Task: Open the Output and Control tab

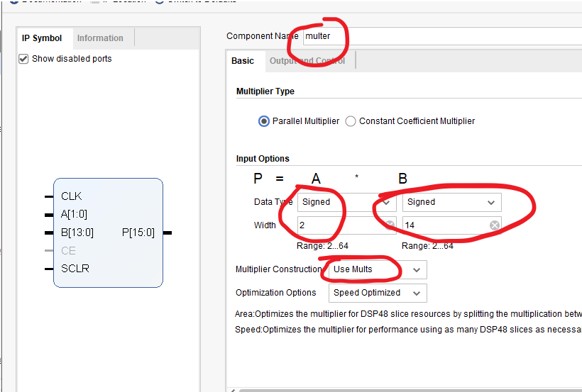Action: [307, 61]
